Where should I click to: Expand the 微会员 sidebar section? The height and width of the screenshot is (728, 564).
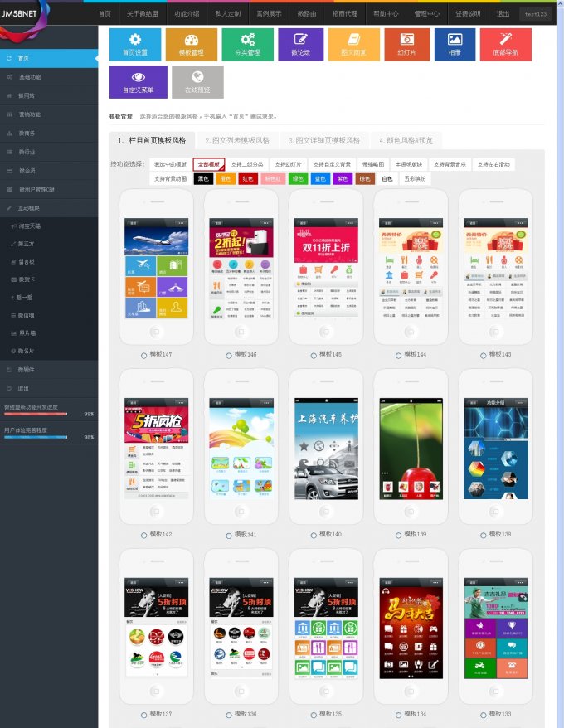point(49,171)
